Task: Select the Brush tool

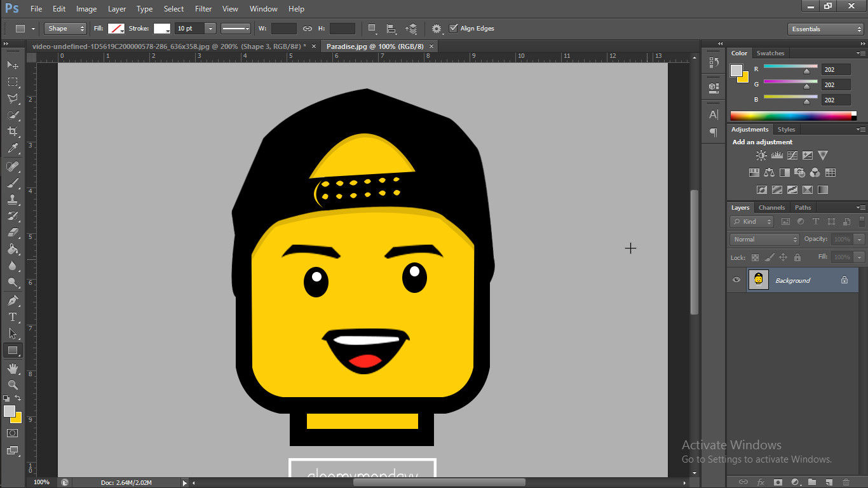Action: [x=13, y=183]
